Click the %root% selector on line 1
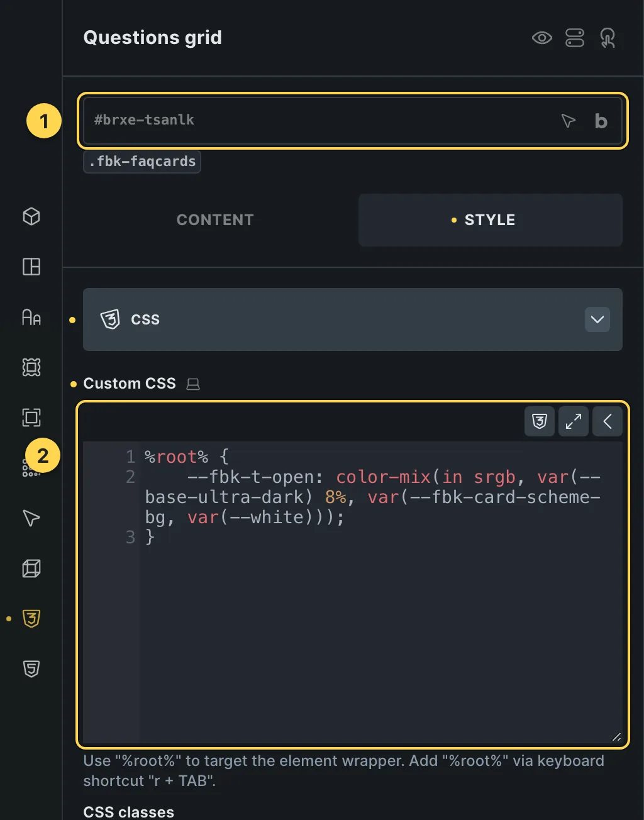 pos(177,457)
